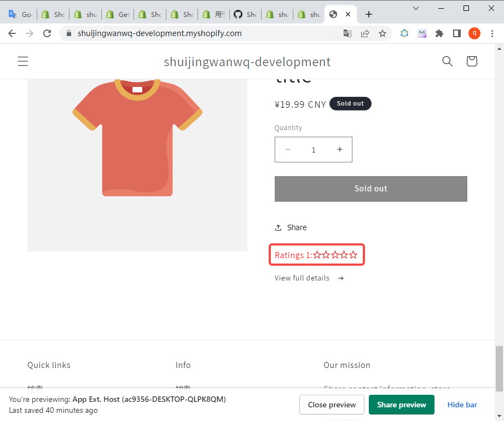This screenshot has height=421, width=504.
Task: Open the shopping cart icon
Action: click(472, 61)
